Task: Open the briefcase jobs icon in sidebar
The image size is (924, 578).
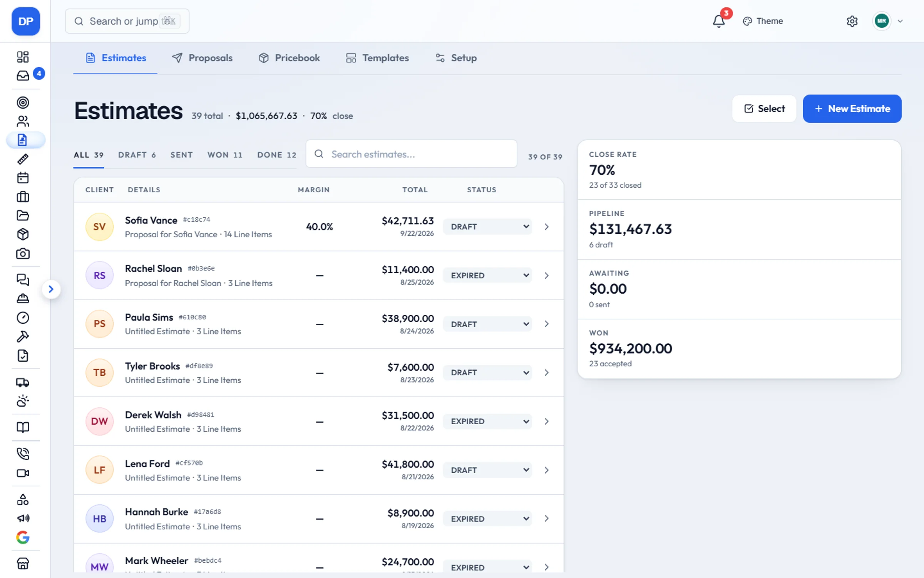Action: point(23,197)
